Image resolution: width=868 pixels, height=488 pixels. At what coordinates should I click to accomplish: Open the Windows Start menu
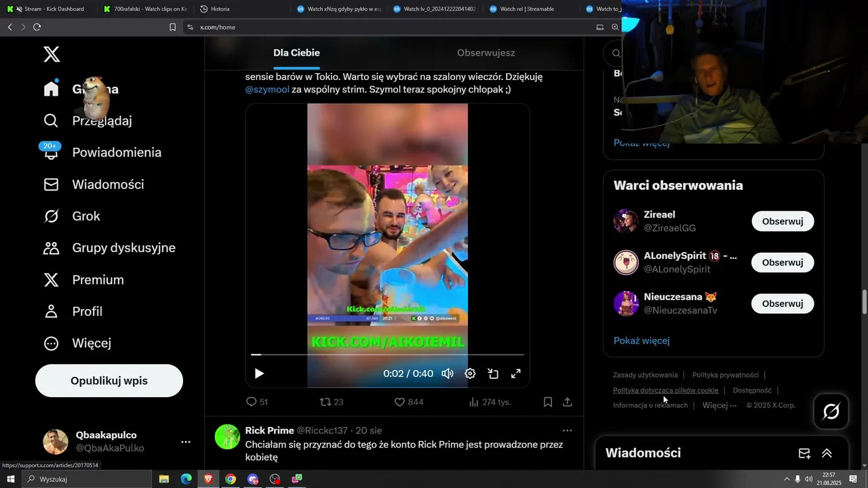click(10, 479)
